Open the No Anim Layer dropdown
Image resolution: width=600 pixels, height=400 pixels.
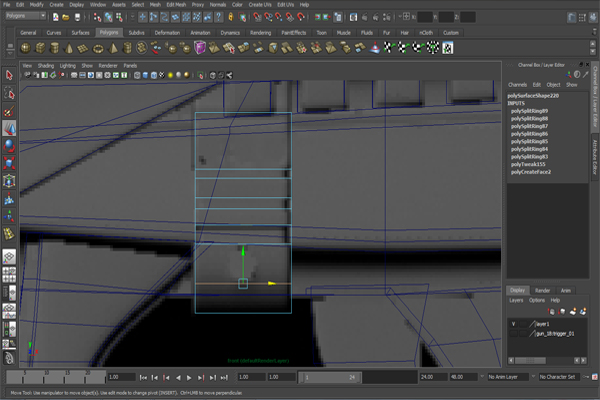coord(507,377)
